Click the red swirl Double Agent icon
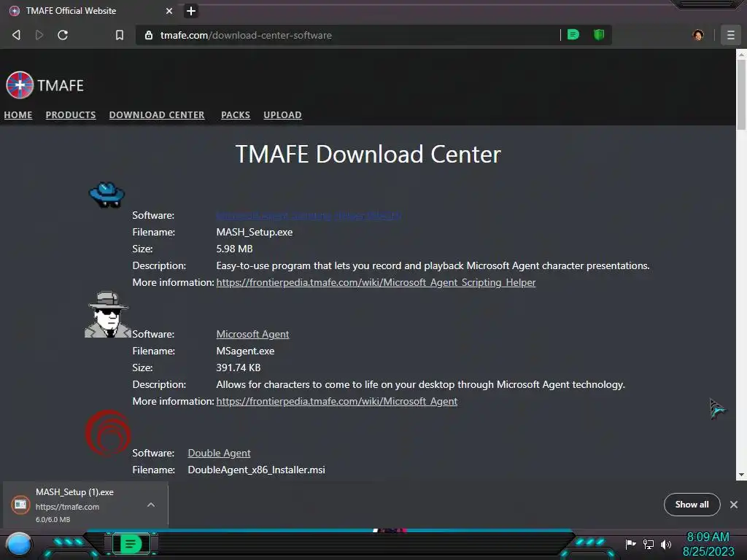This screenshot has width=747, height=560. (x=108, y=432)
